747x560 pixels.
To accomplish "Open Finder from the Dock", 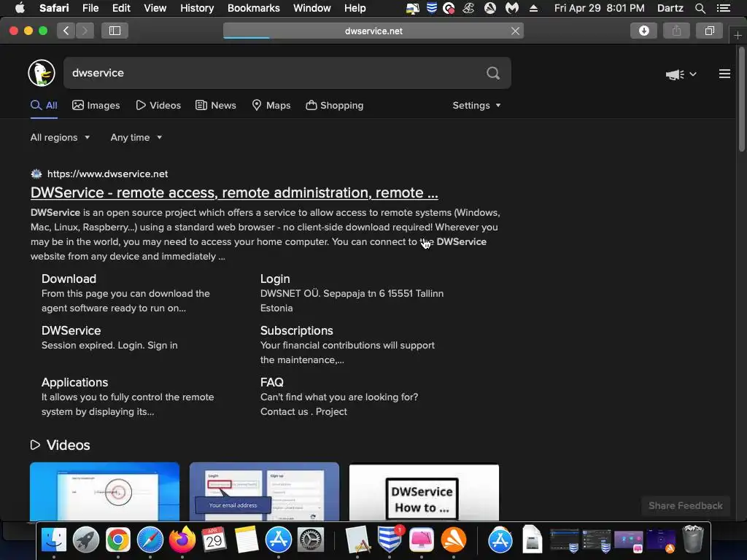I will (x=54, y=540).
